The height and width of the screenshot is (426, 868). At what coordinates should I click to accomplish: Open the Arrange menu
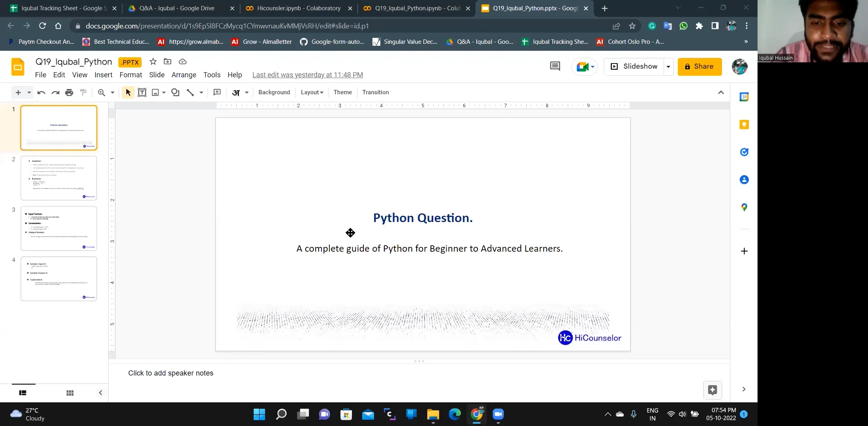click(x=183, y=75)
